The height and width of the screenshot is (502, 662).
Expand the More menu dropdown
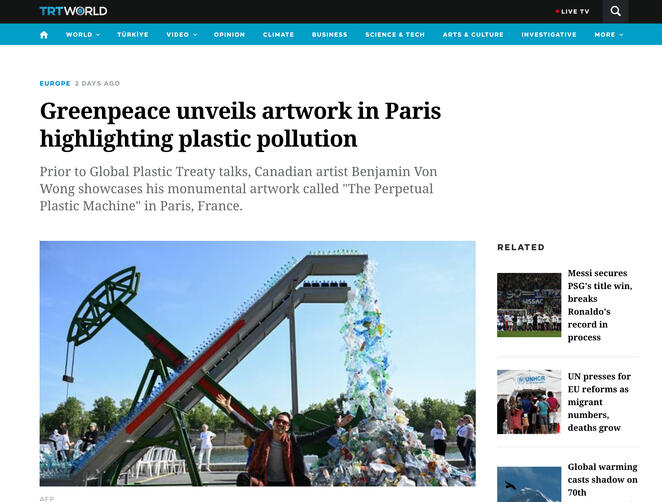point(609,35)
